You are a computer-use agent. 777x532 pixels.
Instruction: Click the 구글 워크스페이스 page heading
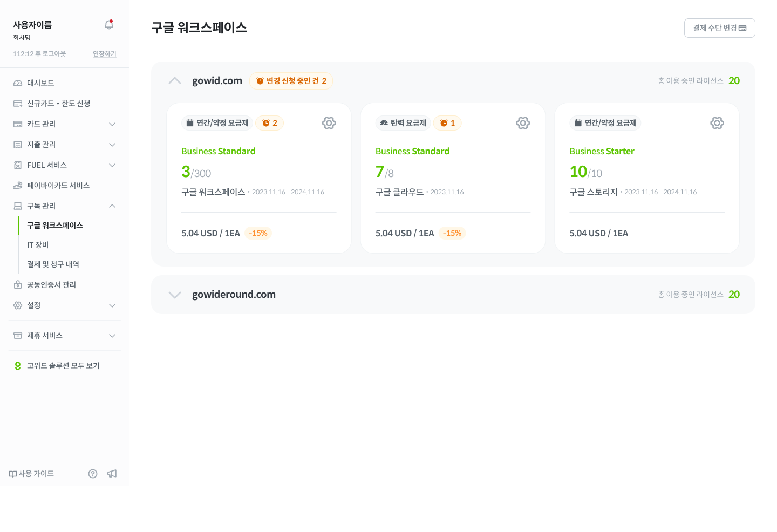tap(199, 28)
